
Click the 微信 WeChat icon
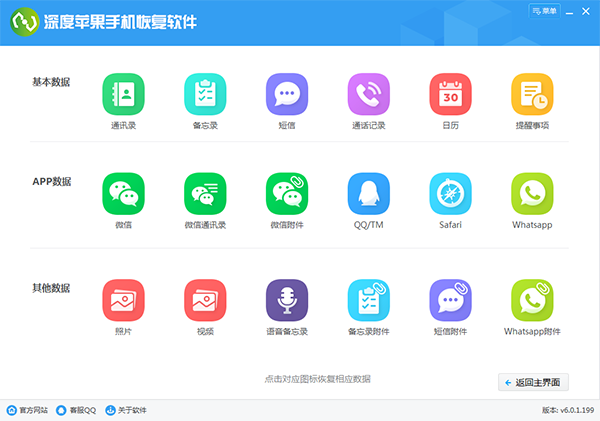tap(123, 193)
